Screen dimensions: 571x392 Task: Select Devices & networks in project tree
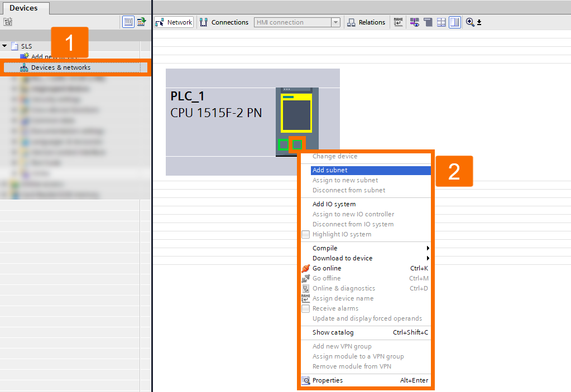click(x=76, y=67)
